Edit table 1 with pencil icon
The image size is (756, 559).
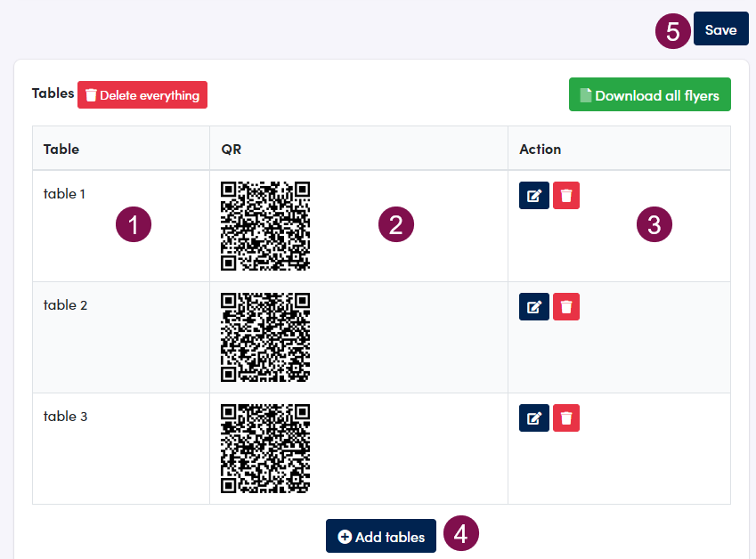[x=533, y=196]
